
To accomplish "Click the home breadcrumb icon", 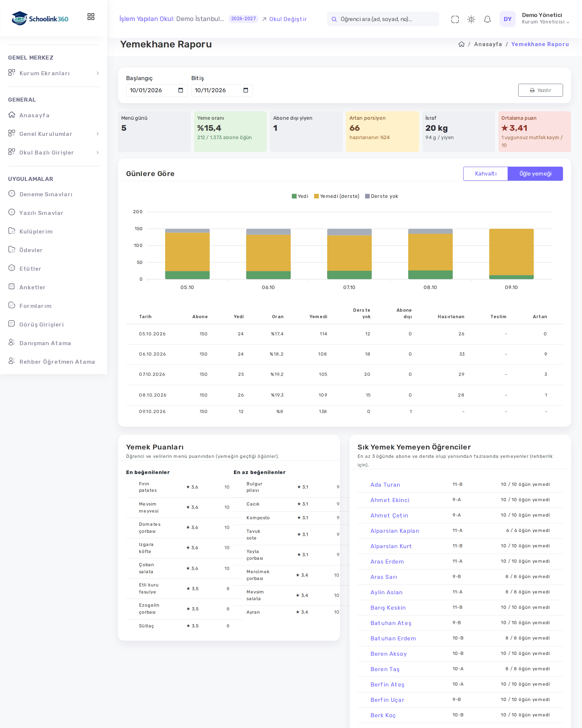I will tap(461, 44).
